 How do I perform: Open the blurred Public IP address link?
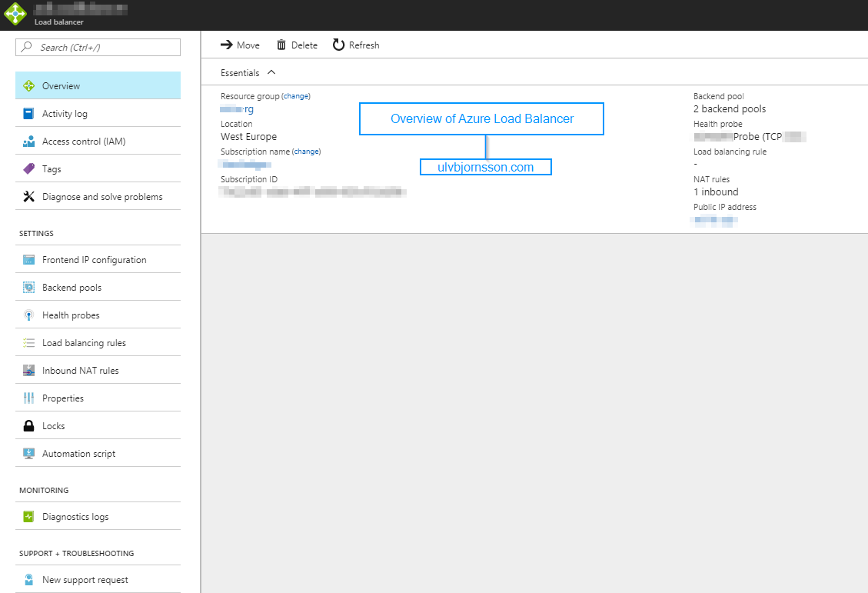coord(715,220)
